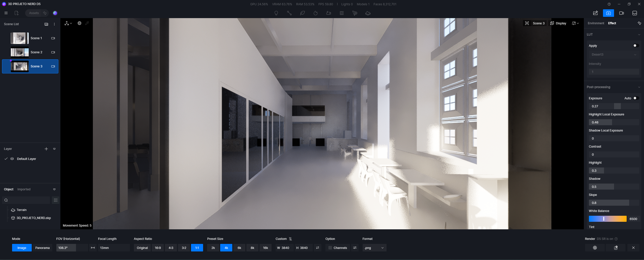Viewport: 644px width, 260px height.
Task: Open the hamburger main menu
Action: tap(6, 13)
